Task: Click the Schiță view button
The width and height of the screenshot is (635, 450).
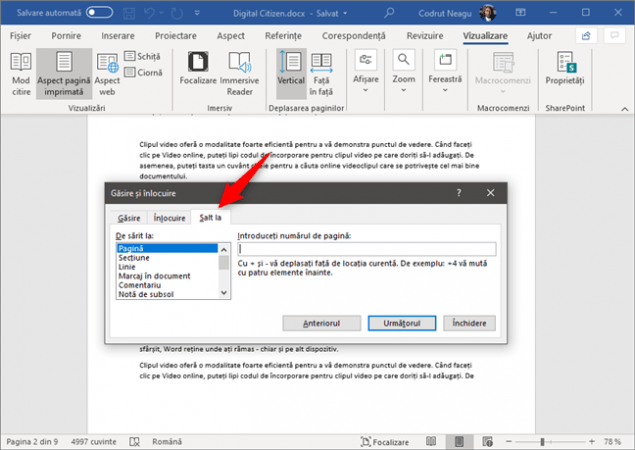Action: tap(147, 57)
